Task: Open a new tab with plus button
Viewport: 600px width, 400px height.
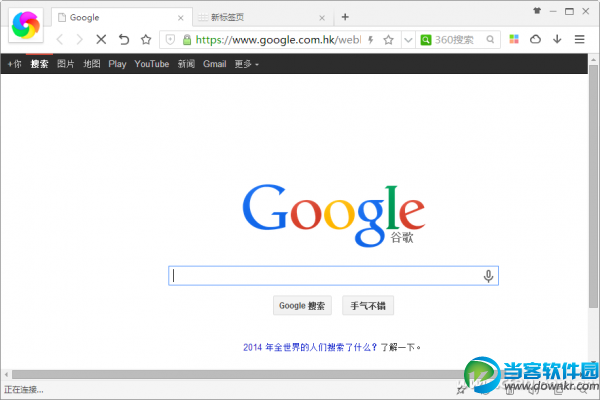Action: [x=345, y=17]
